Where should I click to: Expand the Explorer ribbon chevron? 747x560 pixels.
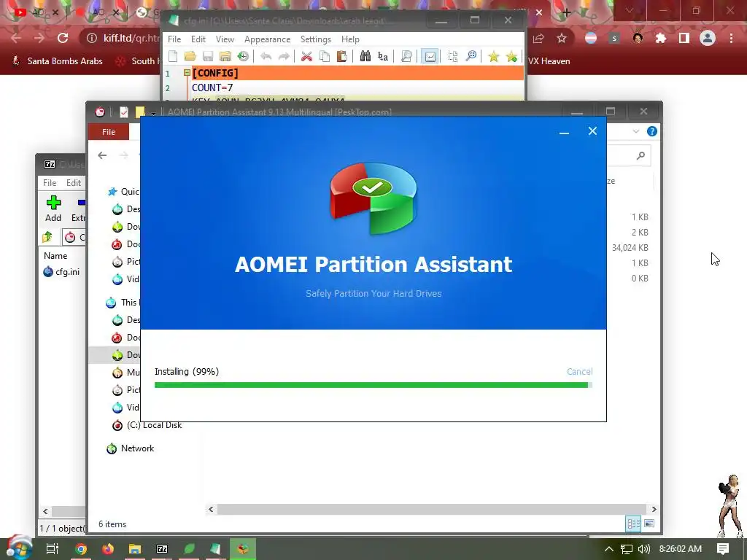(636, 131)
